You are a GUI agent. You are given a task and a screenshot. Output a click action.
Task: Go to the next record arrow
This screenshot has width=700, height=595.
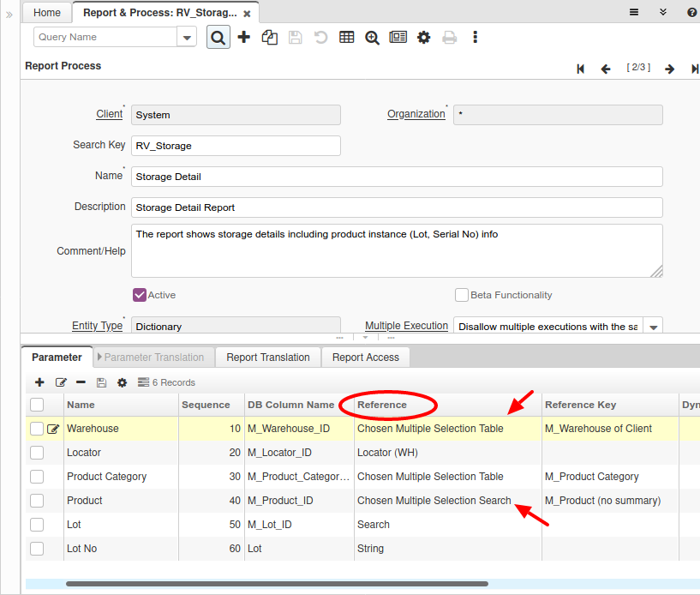point(669,69)
